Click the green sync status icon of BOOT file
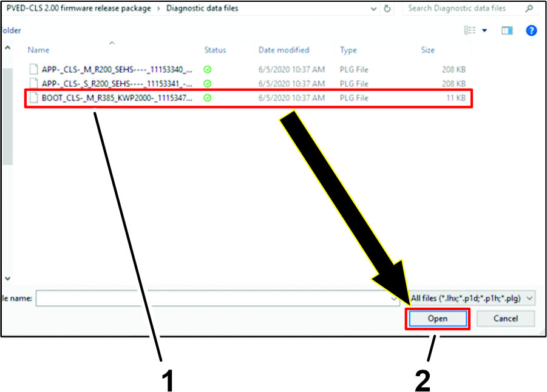 point(208,97)
